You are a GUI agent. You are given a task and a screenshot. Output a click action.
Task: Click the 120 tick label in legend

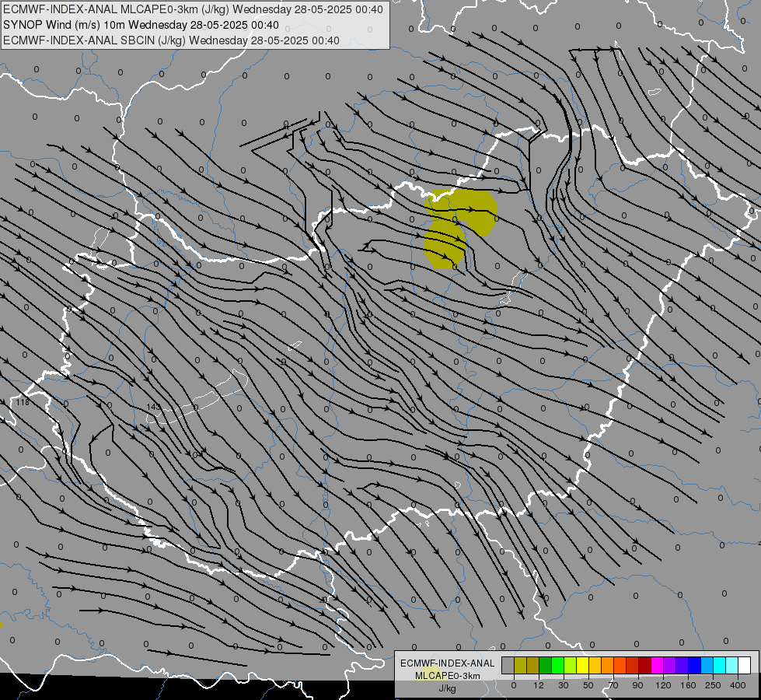[x=663, y=685]
